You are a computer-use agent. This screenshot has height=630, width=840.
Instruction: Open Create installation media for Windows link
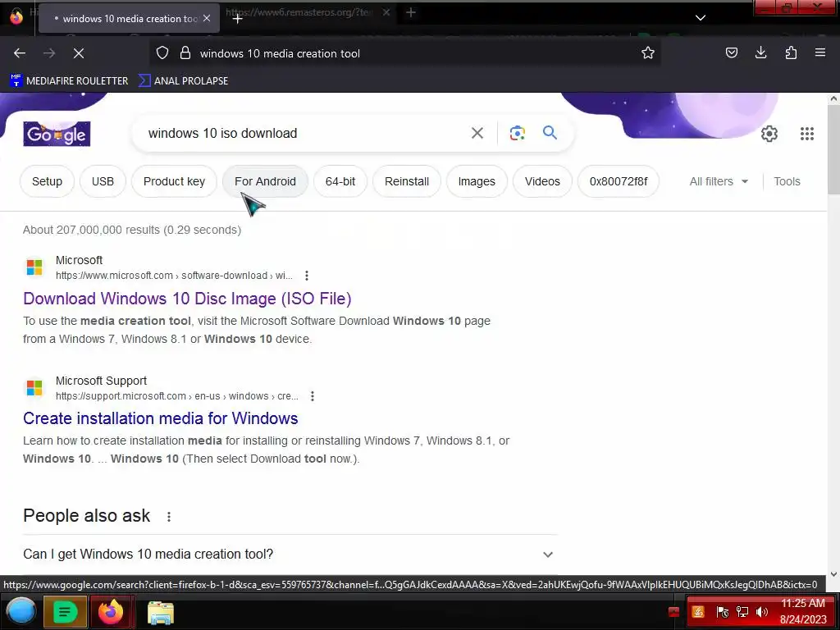click(x=160, y=418)
